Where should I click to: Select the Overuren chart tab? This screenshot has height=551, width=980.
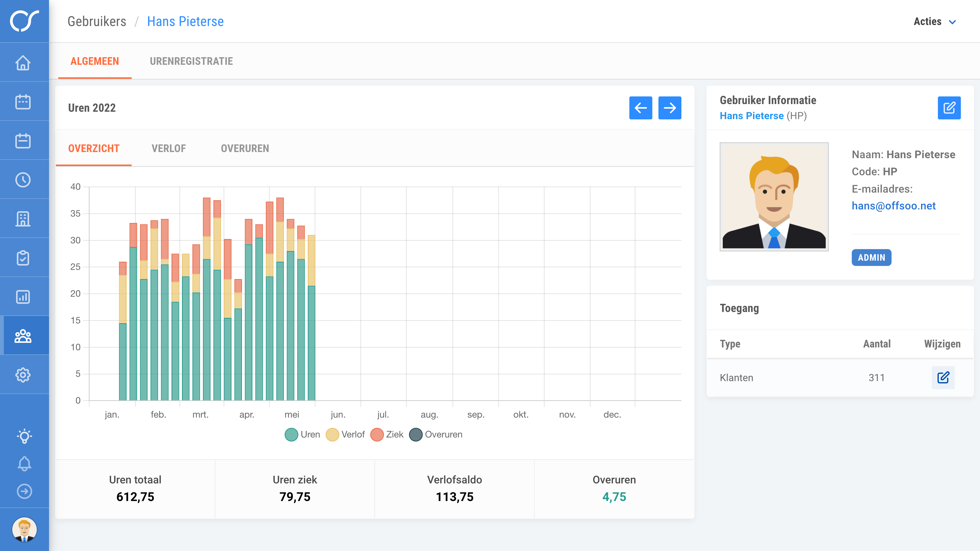(245, 148)
